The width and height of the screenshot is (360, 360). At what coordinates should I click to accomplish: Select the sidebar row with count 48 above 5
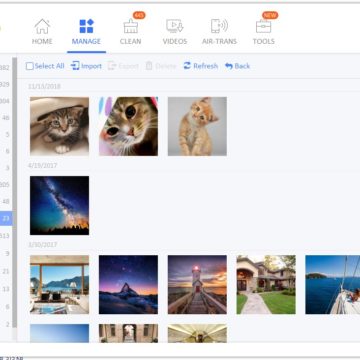[6, 118]
